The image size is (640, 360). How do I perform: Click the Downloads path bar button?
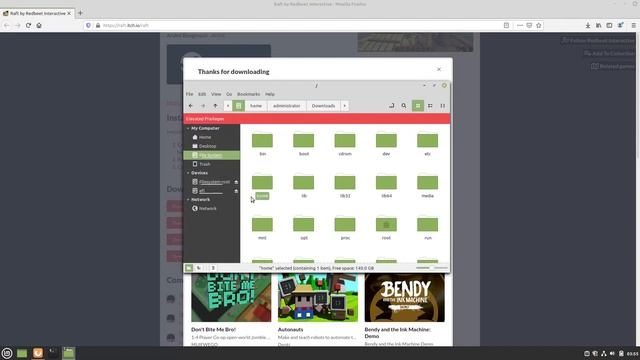[x=323, y=106]
